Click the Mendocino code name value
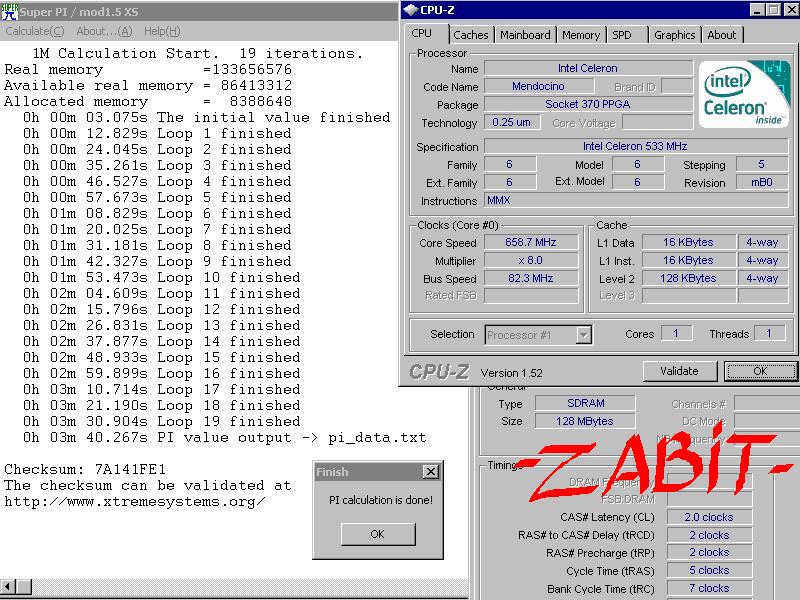 [x=538, y=86]
